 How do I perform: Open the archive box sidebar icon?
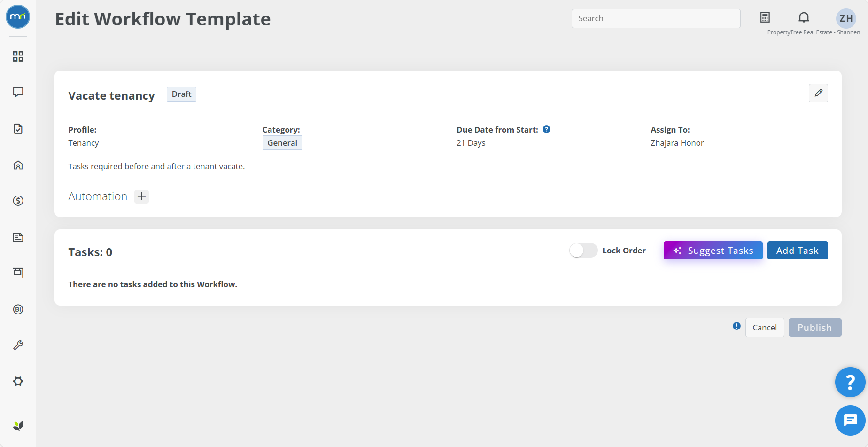coord(18,272)
